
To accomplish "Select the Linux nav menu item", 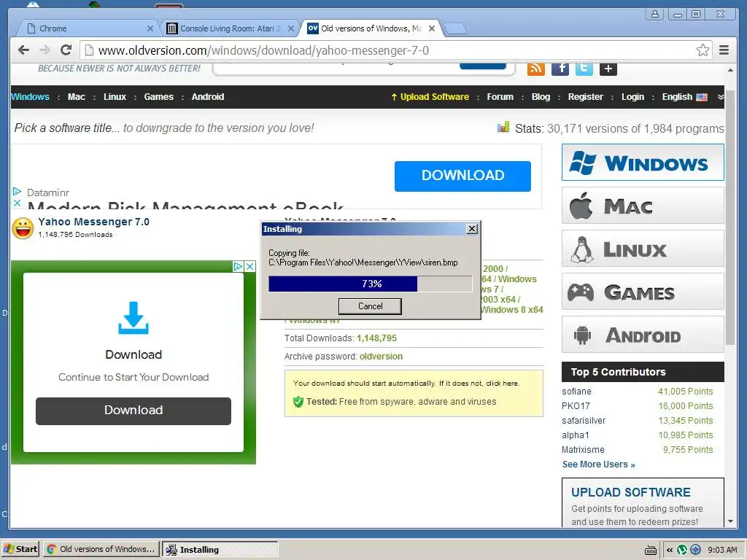I will coord(115,97).
